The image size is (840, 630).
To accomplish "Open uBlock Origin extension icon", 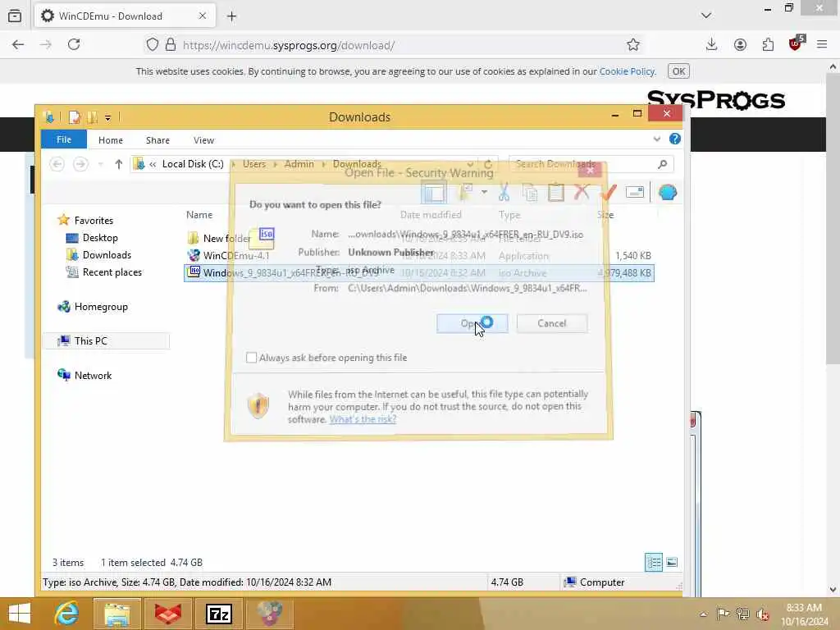I will 796,44.
